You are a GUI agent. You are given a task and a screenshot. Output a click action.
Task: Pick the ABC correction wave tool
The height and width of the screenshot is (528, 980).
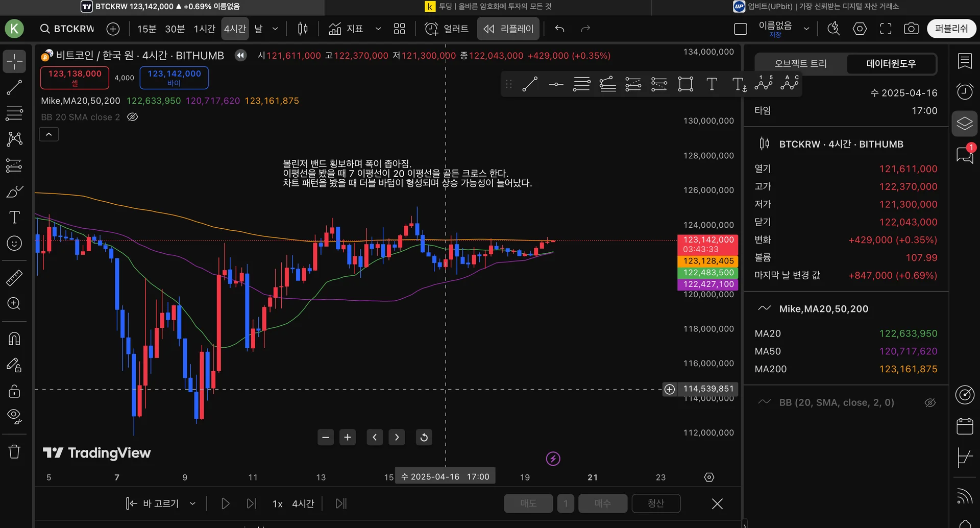pos(789,83)
